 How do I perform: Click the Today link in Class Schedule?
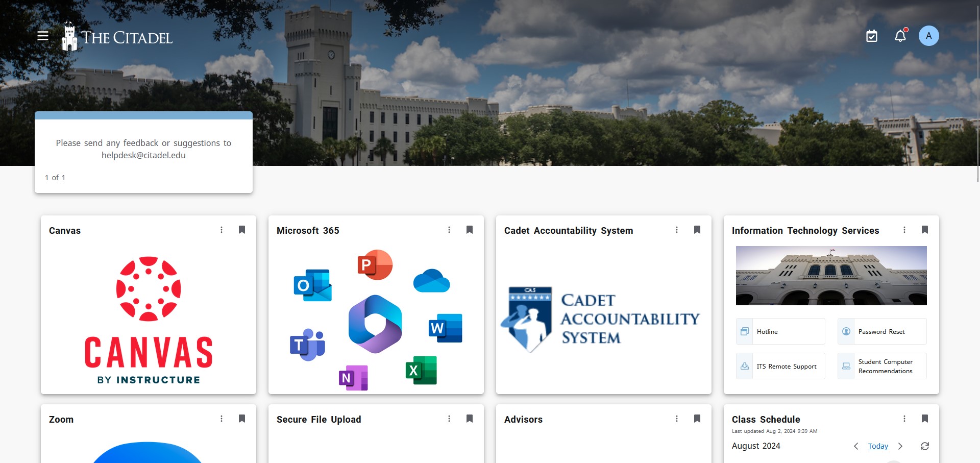coord(878,446)
